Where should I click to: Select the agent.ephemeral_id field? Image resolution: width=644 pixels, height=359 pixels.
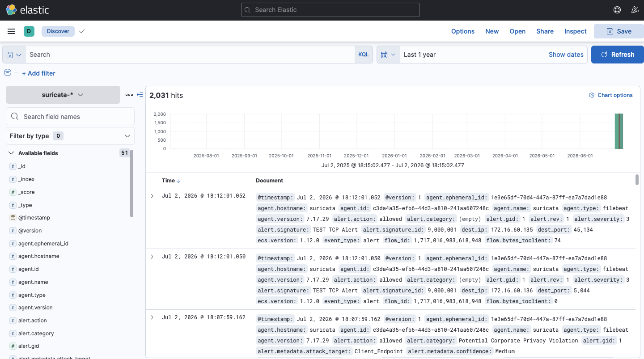coord(43,244)
